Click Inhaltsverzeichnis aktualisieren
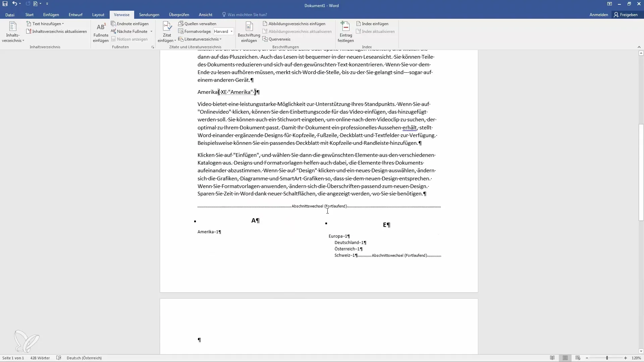 tap(56, 32)
